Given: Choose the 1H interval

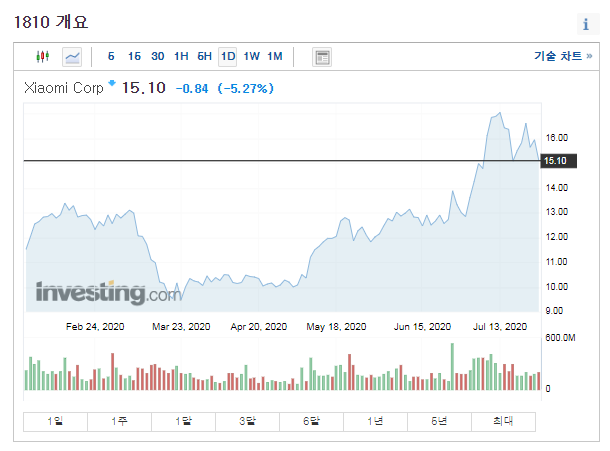Looking at the screenshot, I should click(x=181, y=56).
